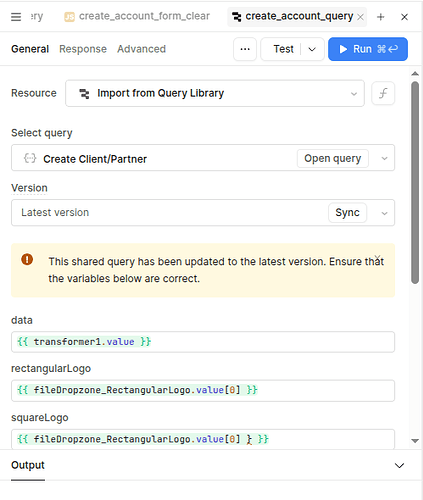Open the hamburger menu icon
Viewport: 423px width, 500px height.
tap(16, 17)
